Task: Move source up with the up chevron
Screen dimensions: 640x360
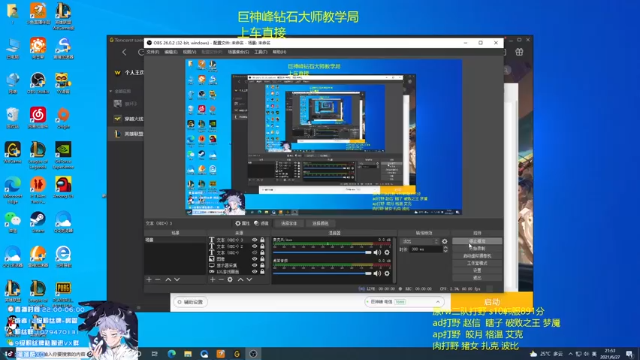Action: click(x=240, y=280)
